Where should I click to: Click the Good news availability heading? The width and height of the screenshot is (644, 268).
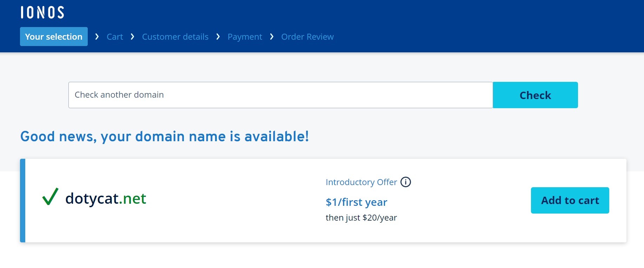click(x=165, y=136)
